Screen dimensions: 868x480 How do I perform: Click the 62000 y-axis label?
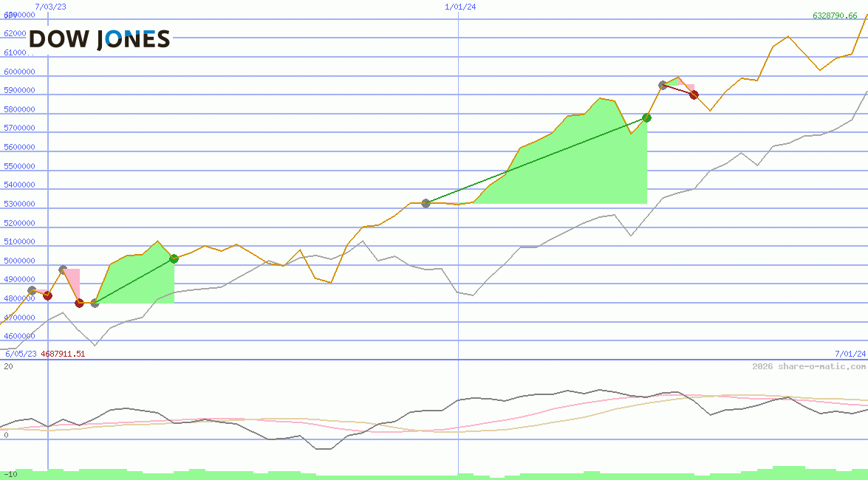tap(15, 33)
